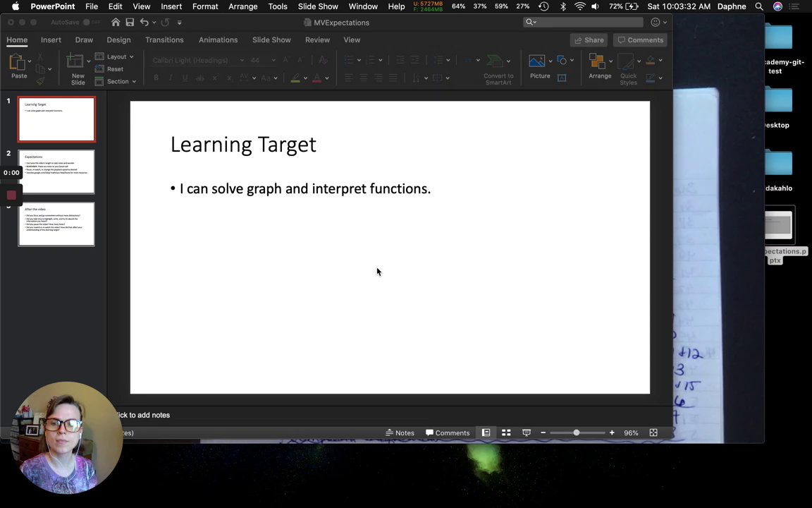This screenshot has width=812, height=508.
Task: Click the Paste clipboard icon
Action: pos(17,62)
